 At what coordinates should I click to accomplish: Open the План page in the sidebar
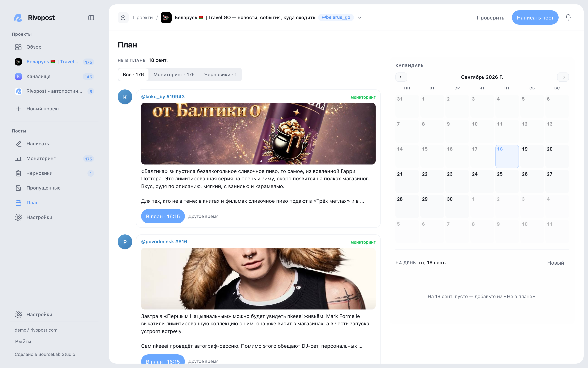click(x=54, y=203)
